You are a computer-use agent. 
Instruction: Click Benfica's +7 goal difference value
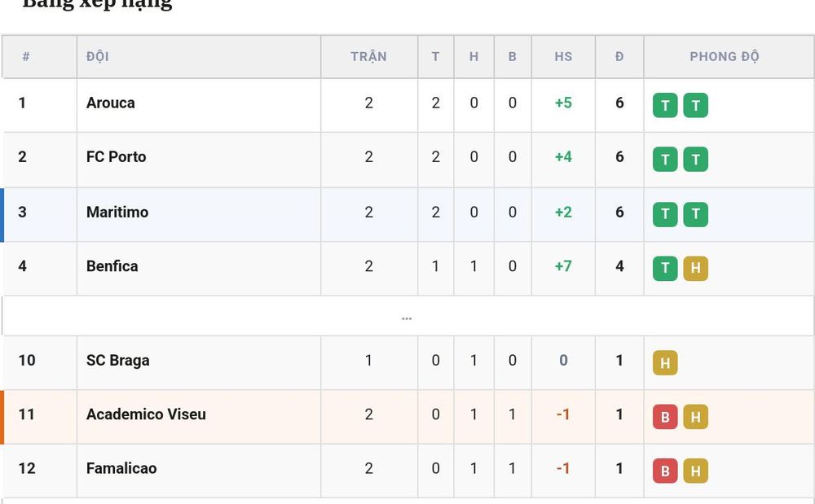[x=563, y=266]
